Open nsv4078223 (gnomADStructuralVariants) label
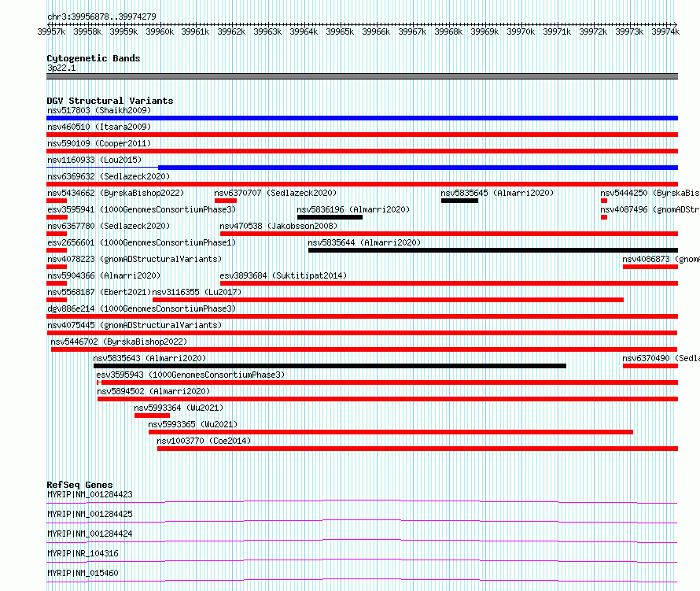This screenshot has width=700, height=591. (134, 259)
